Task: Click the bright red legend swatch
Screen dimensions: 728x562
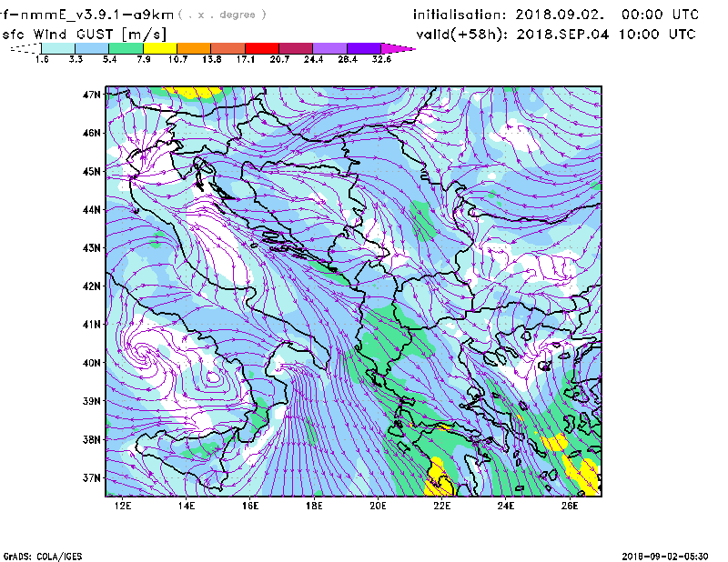Action: click(262, 48)
